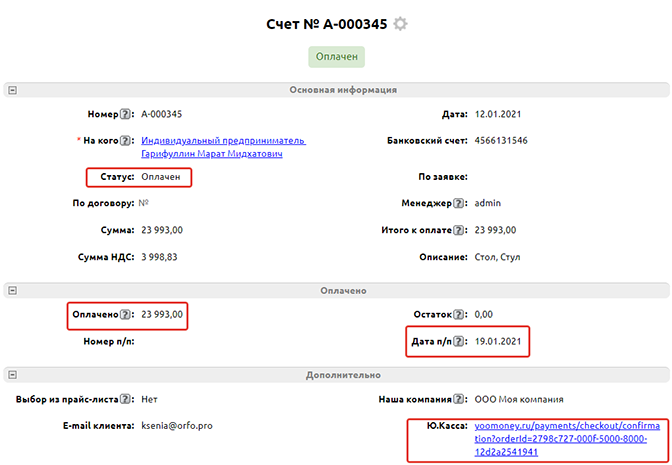Screen dimensions: 672x465
Task: Click help icon next to Дата п/п
Action: click(x=458, y=342)
